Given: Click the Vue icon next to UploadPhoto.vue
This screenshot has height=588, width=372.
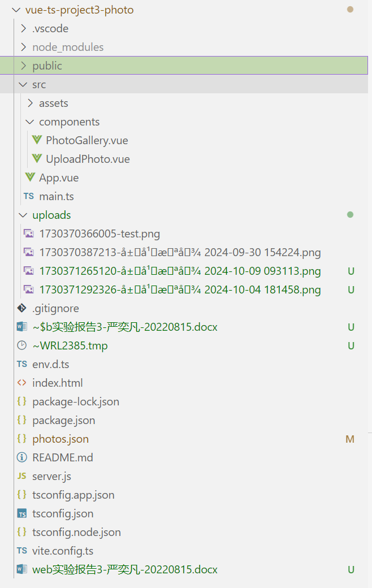Looking at the screenshot, I should tap(37, 159).
